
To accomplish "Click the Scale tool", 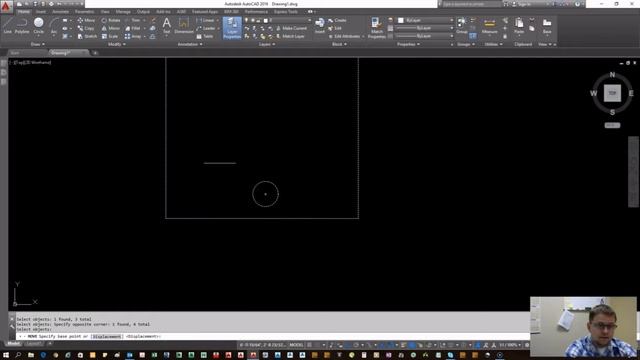I will point(110,36).
